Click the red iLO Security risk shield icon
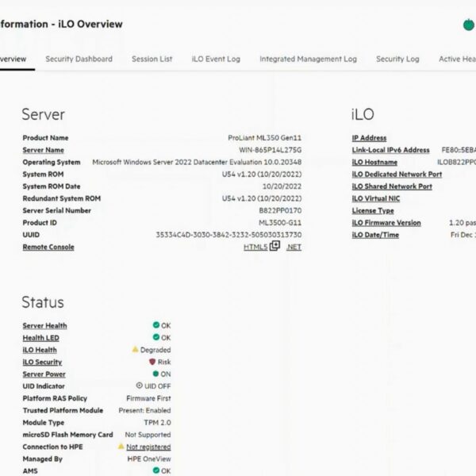The height and width of the screenshot is (476, 476). click(x=152, y=362)
